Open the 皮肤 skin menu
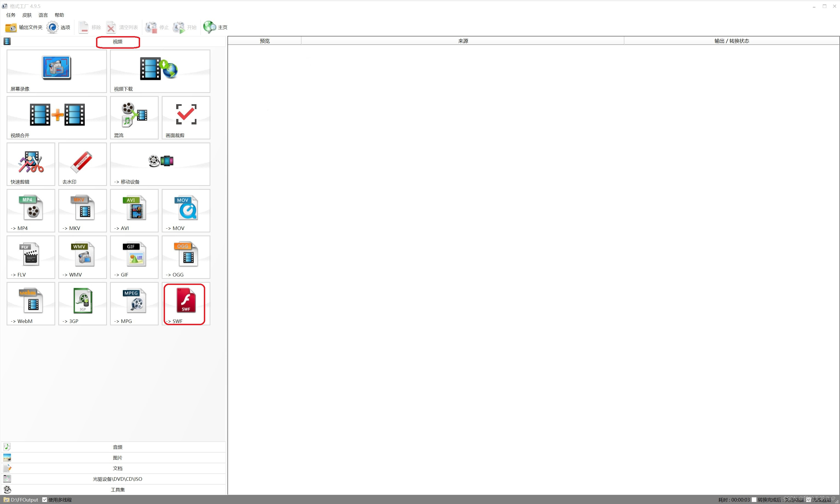This screenshot has width=840, height=504. [27, 15]
